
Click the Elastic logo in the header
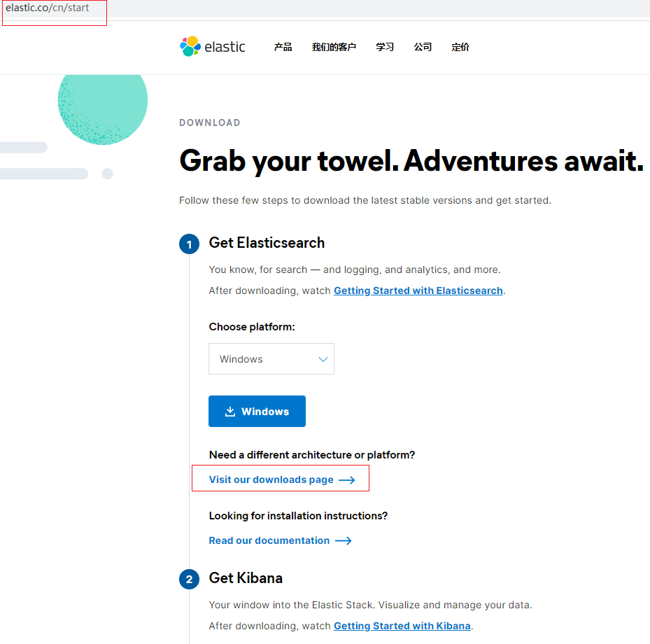tap(212, 46)
